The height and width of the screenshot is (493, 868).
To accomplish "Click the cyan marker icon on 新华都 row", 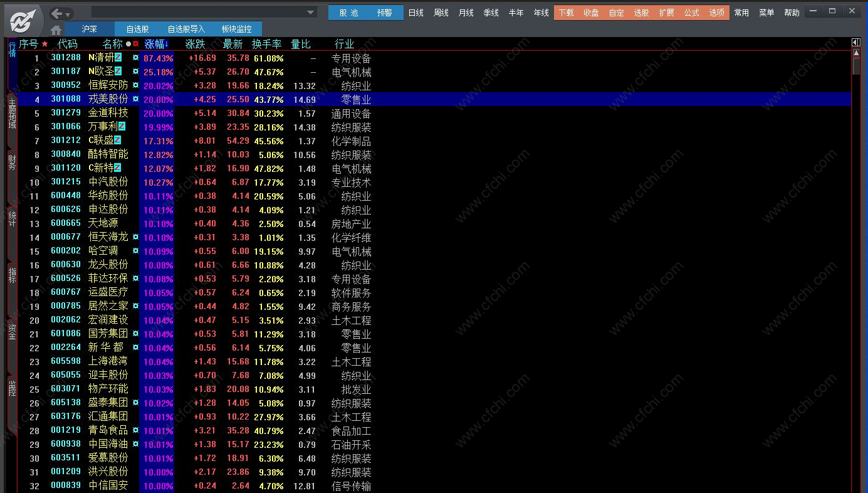I will pos(135,347).
